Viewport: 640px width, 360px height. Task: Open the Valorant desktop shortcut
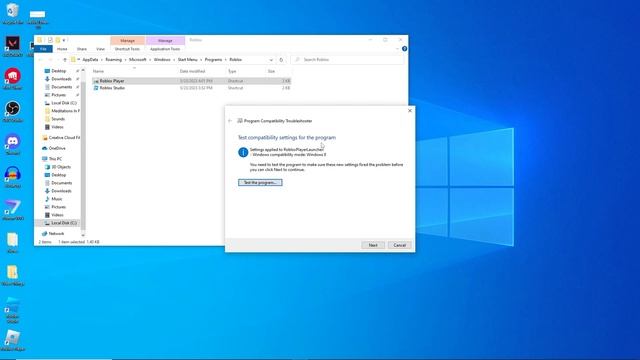tap(13, 46)
